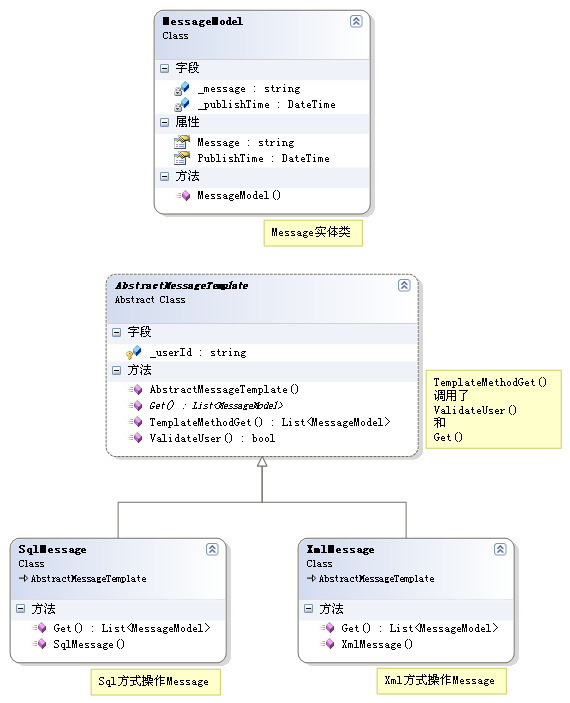Select the AbstractMessageTemplate class title

tap(182, 285)
